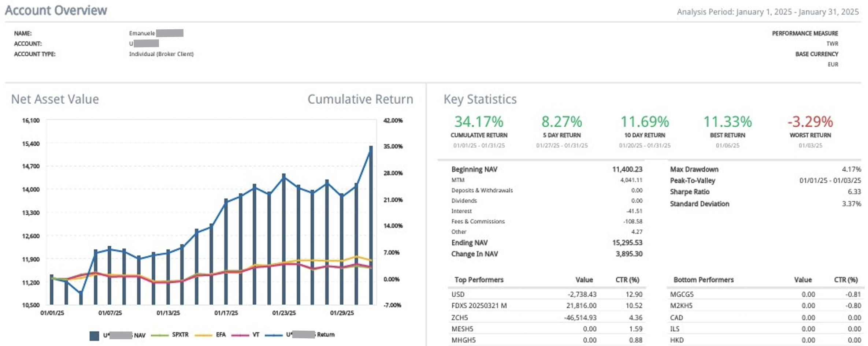Click the Ending NAV value 15,295.53
Screen dimensions: 868x346
627,243
